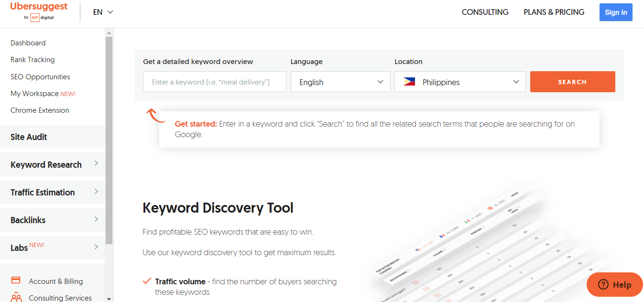Open My Workspace NEW
Screen dimensions: 644x302
click(x=43, y=94)
